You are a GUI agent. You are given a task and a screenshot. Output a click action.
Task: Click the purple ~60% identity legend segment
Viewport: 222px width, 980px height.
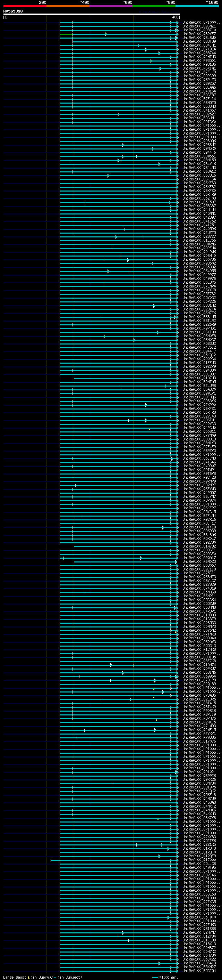click(111, 7)
